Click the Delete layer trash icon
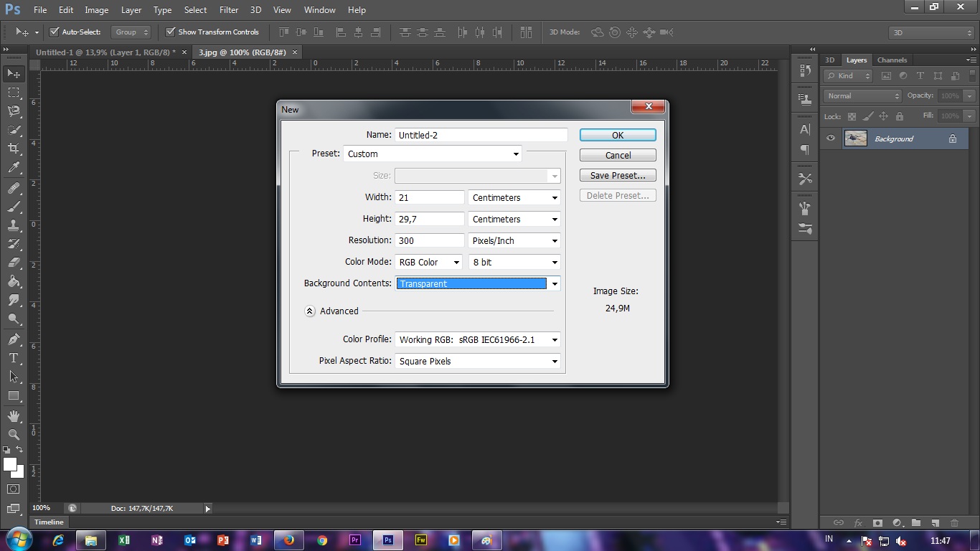Viewport: 980px width, 551px height. pyautogui.click(x=954, y=523)
